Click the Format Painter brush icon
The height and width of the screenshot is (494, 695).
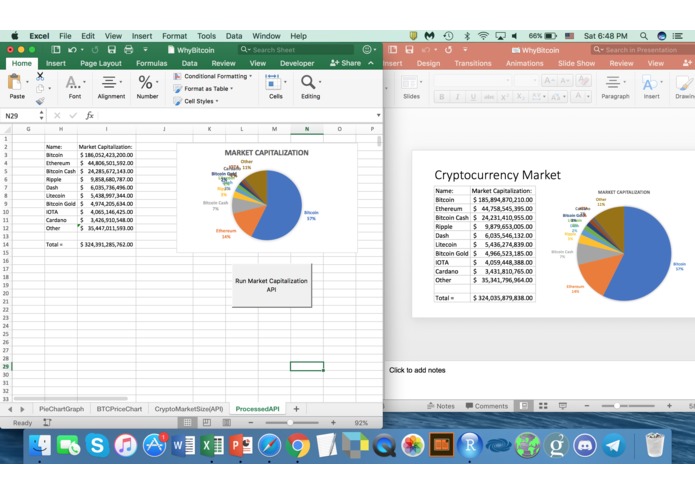point(40,101)
